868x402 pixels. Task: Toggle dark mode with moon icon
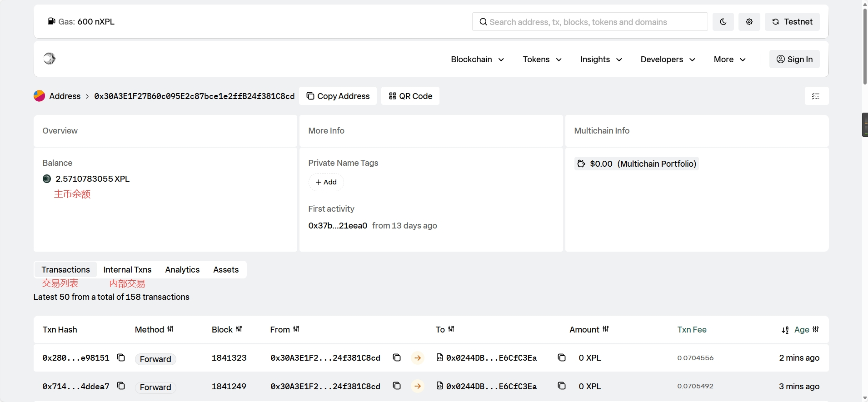tap(723, 22)
